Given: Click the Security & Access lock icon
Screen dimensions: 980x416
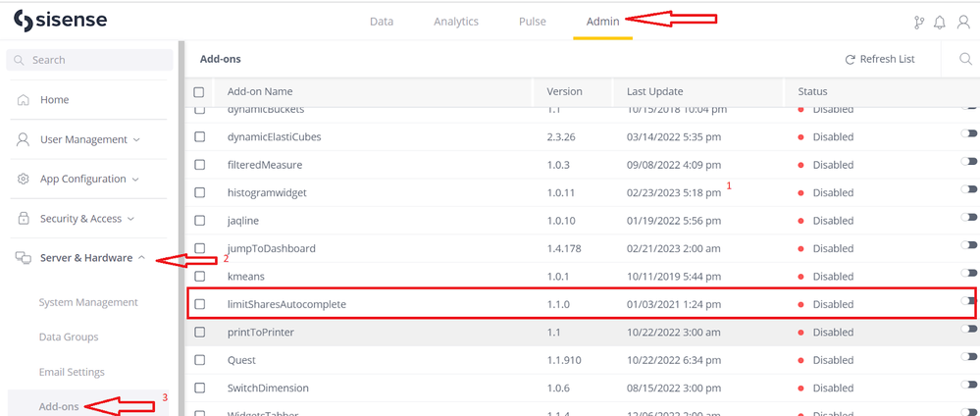Looking at the screenshot, I should click(x=23, y=219).
